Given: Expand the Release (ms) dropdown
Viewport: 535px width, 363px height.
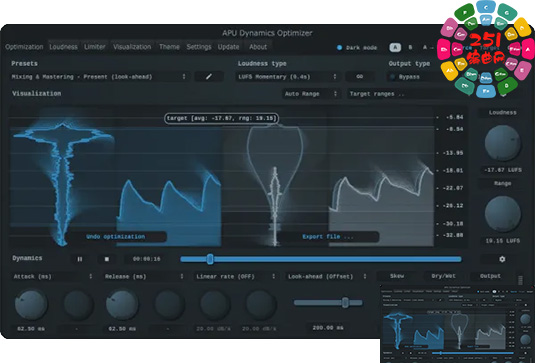Looking at the screenshot, I should pos(144,276).
